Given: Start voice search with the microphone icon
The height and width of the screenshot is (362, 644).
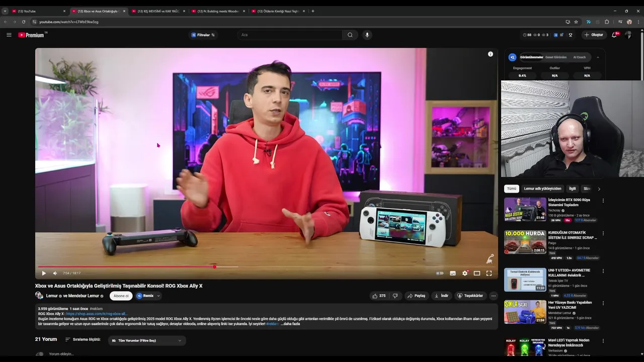Looking at the screenshot, I should (x=367, y=35).
